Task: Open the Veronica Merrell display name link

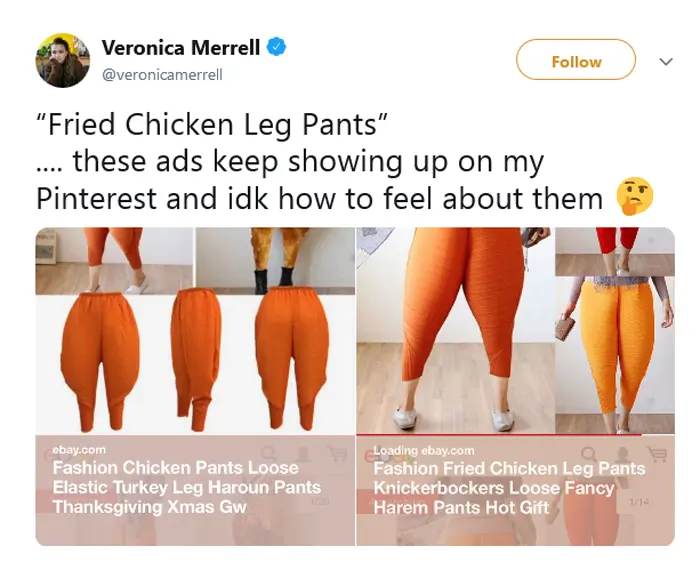Action: (x=181, y=47)
